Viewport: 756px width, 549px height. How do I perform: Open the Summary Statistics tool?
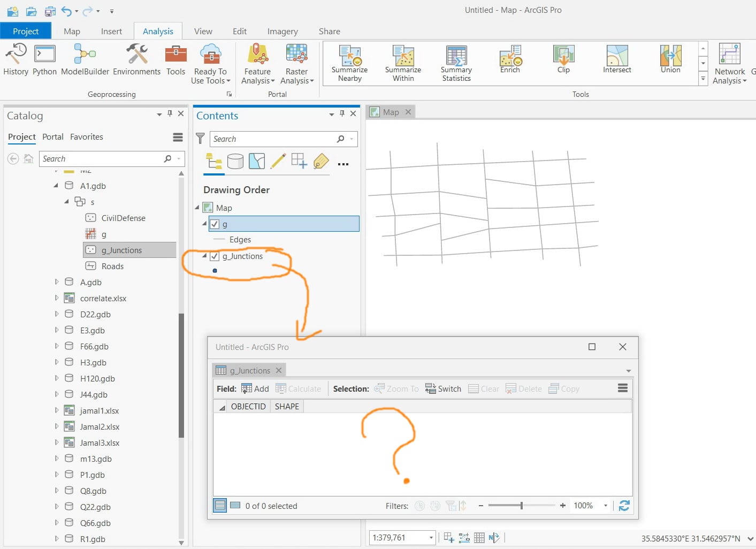click(x=456, y=63)
